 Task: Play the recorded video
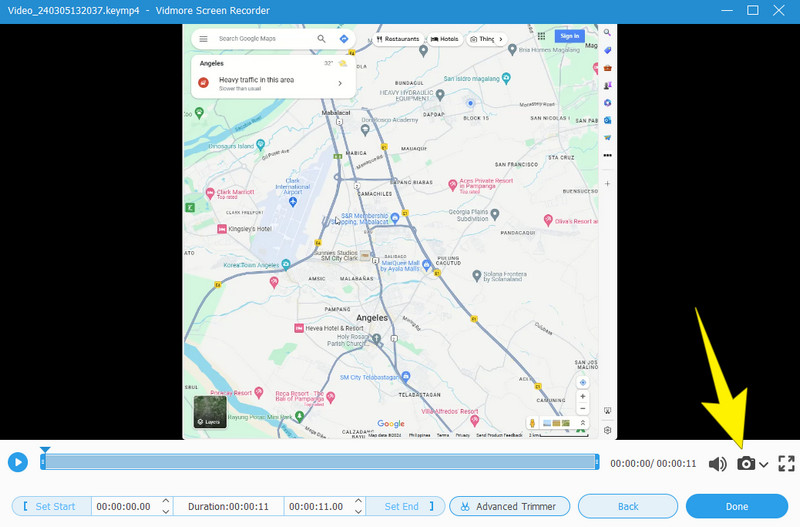click(18, 462)
